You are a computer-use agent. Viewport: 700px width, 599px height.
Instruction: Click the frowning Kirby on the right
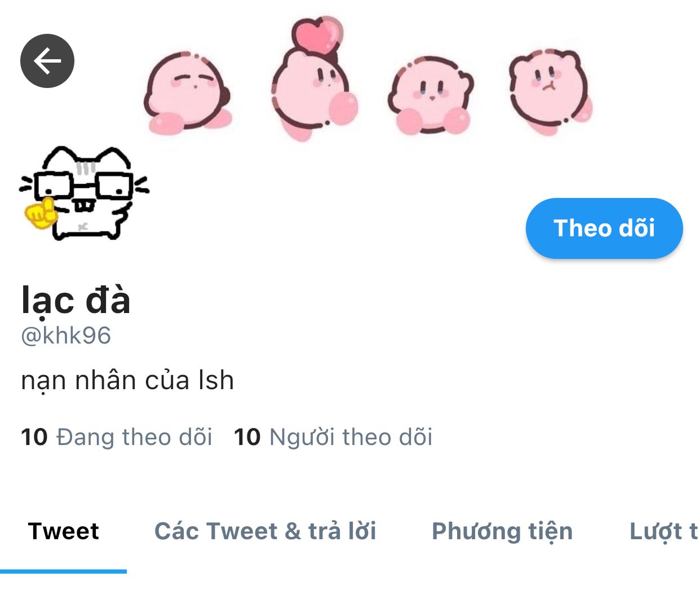point(551,91)
